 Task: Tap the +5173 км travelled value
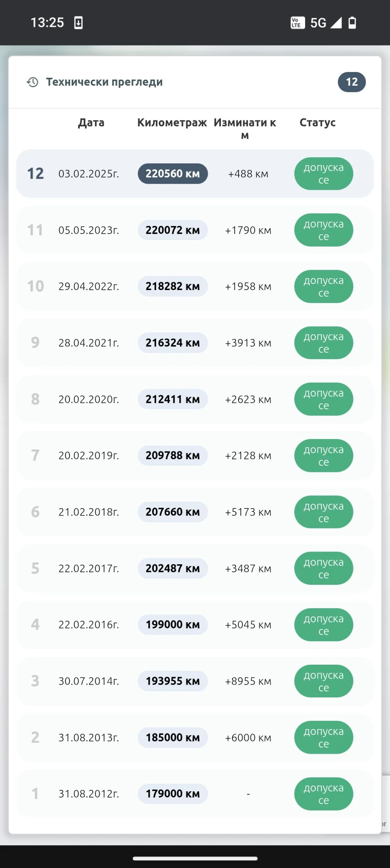[x=248, y=512]
